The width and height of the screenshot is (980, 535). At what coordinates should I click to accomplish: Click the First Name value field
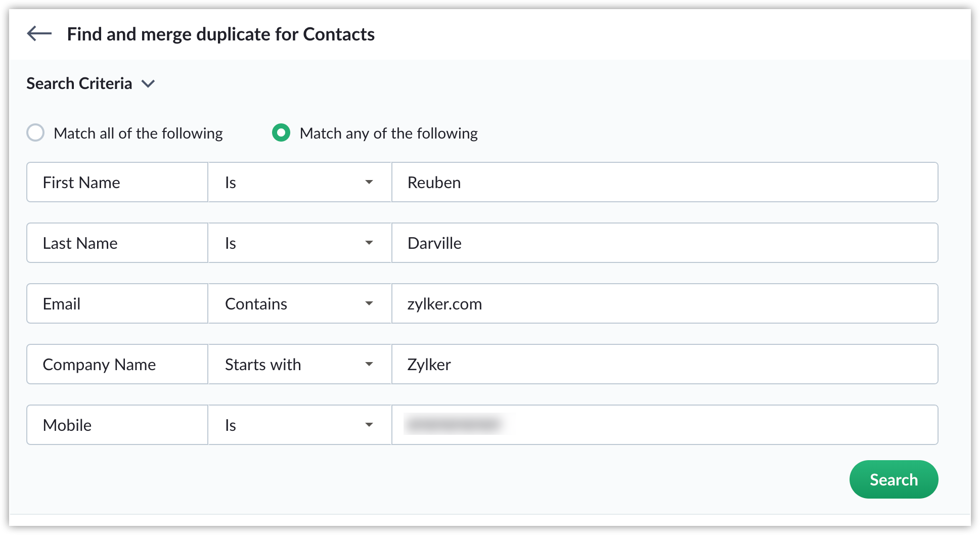click(x=664, y=183)
